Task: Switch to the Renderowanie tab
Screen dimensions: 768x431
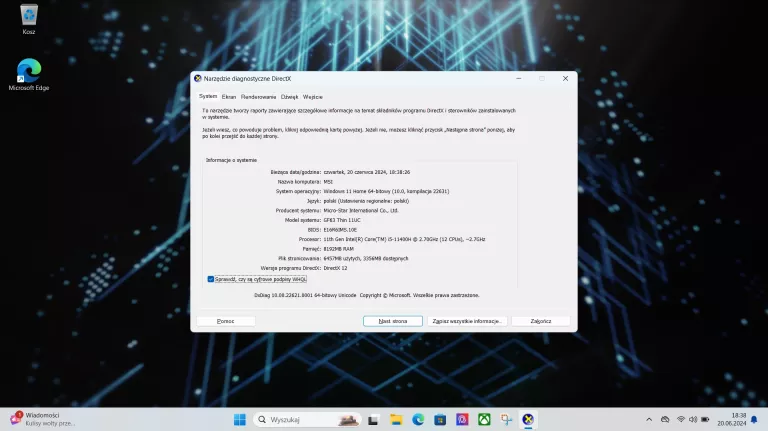Action: [259, 97]
